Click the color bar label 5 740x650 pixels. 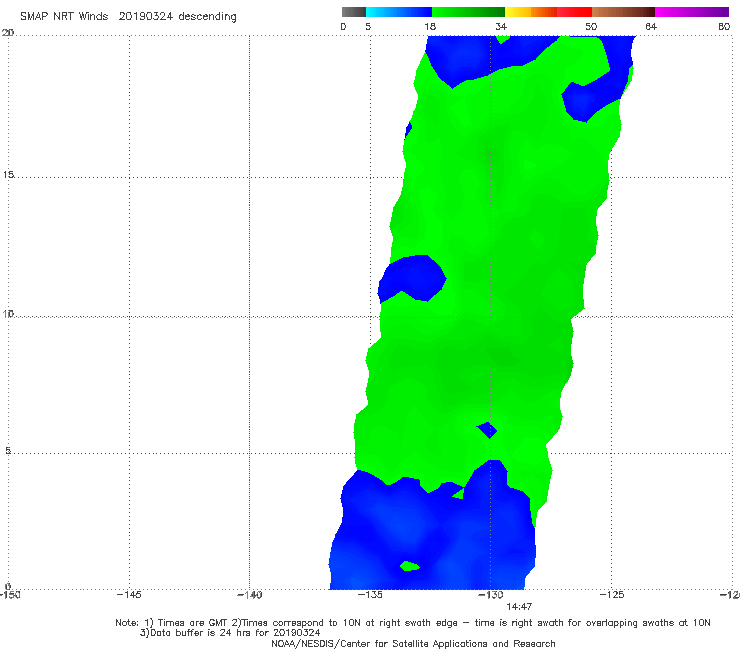tap(368, 27)
